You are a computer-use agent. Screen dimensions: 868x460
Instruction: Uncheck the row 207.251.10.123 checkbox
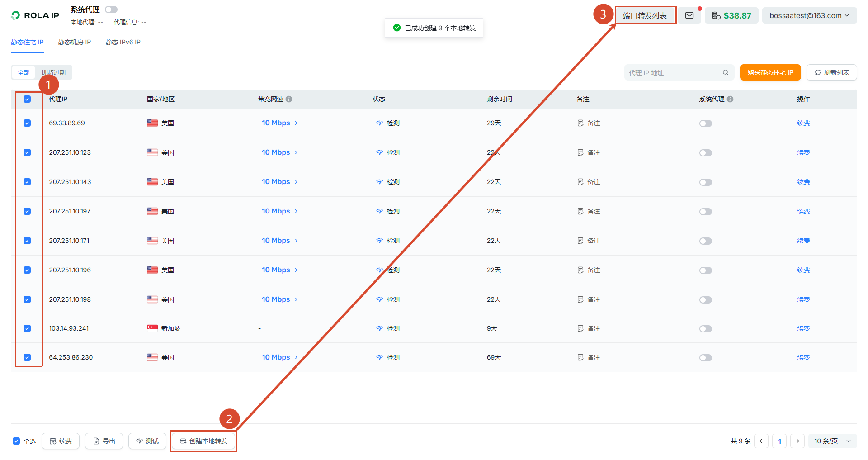coord(27,152)
